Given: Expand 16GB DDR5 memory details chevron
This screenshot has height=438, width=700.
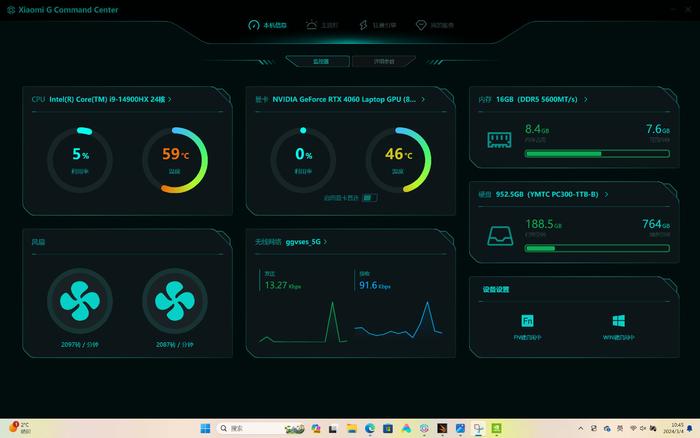Looking at the screenshot, I should (x=586, y=99).
